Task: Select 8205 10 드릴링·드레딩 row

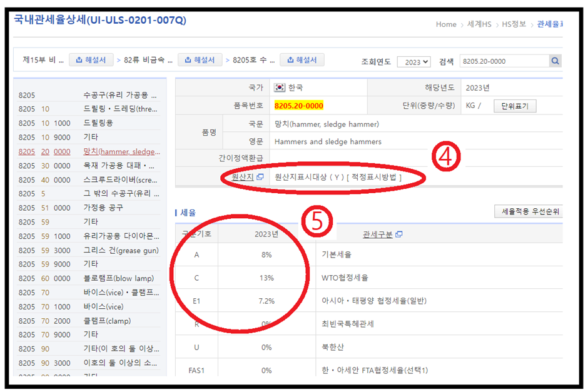Action: [x=89, y=109]
